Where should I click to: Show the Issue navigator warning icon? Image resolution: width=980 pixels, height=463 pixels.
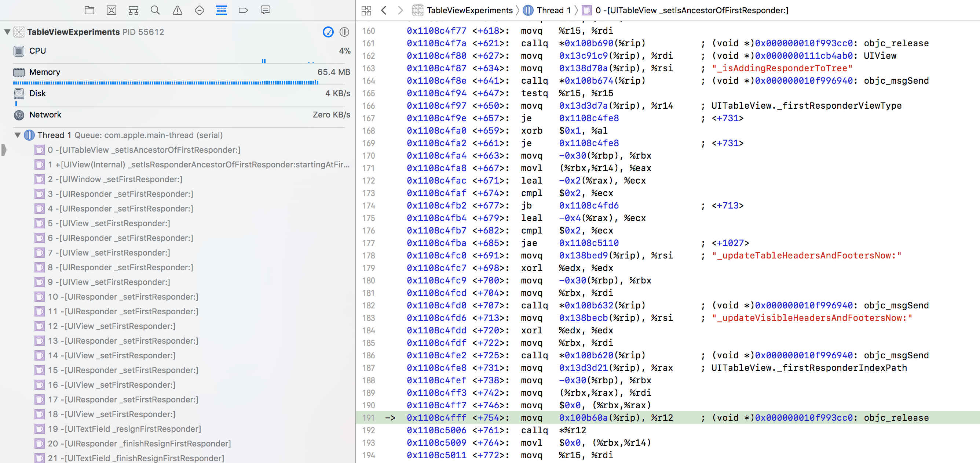[177, 10]
